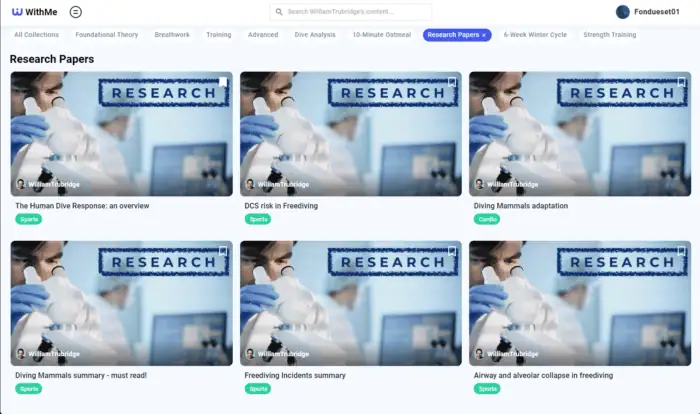
Task: Bookmark the Diving Mammals adaptation card
Action: 681,82
